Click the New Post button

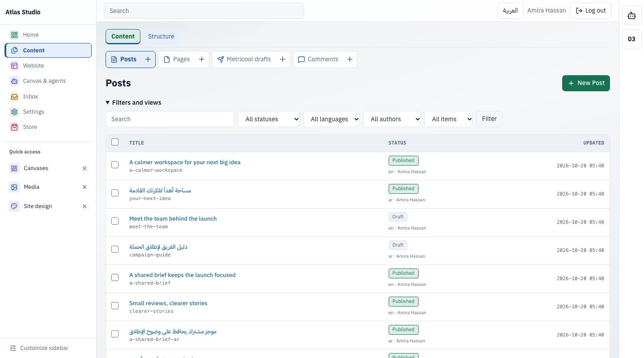click(x=586, y=83)
